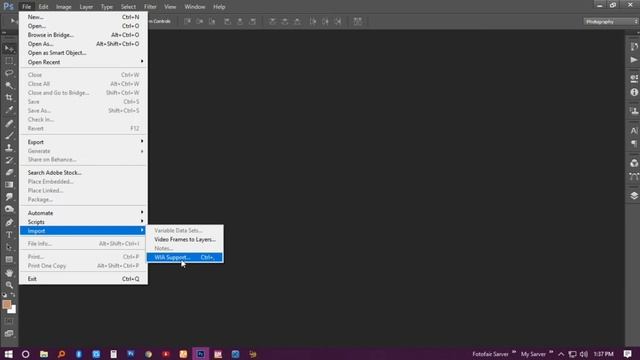Select the Quick Selection tool
This screenshot has height=360, width=640.
[9, 85]
